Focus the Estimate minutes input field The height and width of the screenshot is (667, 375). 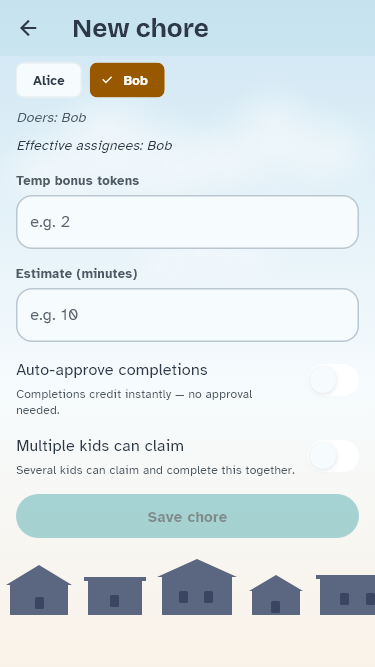tap(188, 315)
